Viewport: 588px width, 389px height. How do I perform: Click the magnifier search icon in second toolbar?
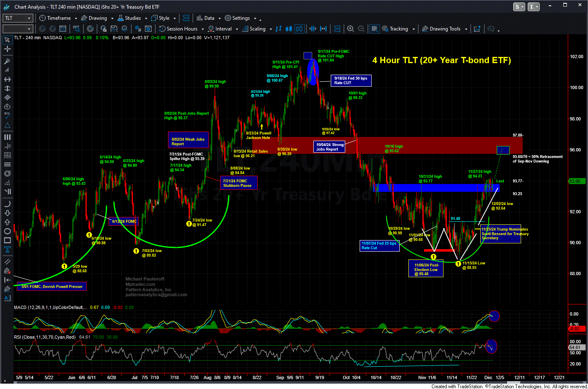pyautogui.click(x=76, y=29)
